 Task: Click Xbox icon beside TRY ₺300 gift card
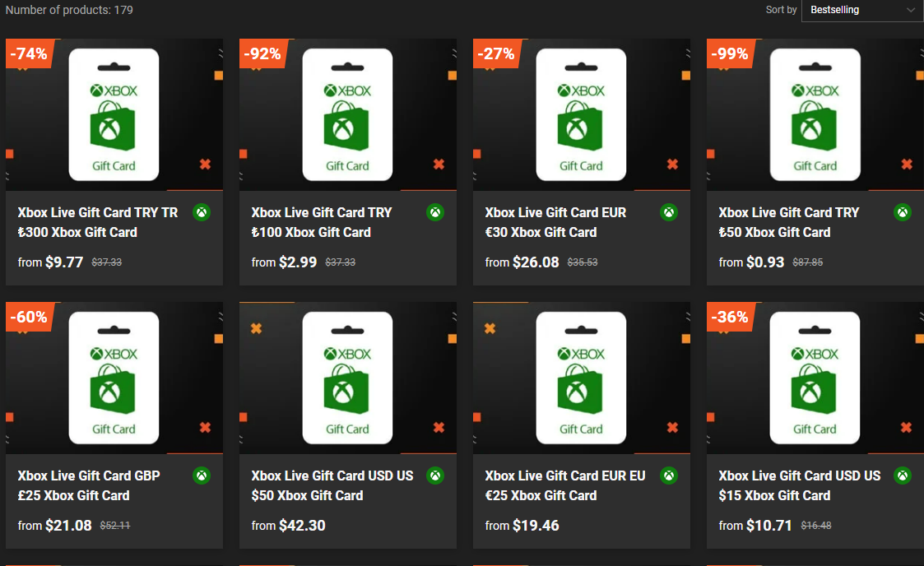pos(202,212)
